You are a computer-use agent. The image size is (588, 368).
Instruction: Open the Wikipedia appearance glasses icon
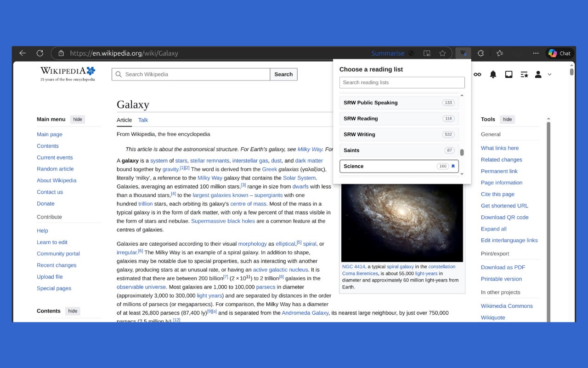point(478,75)
